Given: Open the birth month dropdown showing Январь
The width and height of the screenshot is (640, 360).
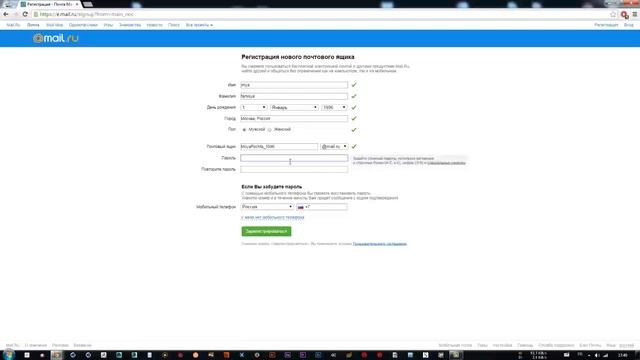Looking at the screenshot, I should (294, 107).
